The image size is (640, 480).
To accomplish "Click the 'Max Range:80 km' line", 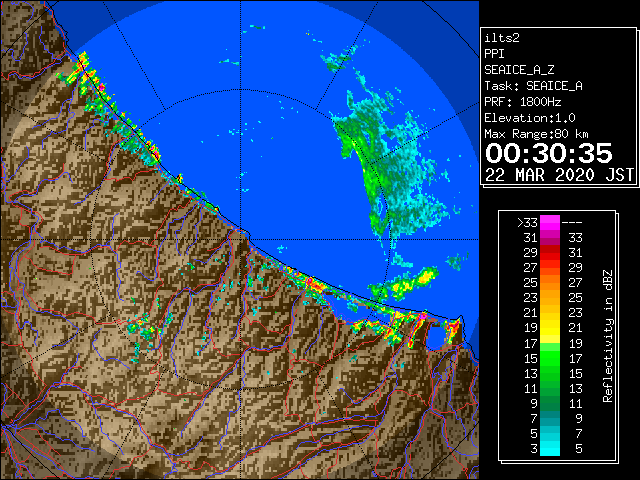I will [536, 134].
